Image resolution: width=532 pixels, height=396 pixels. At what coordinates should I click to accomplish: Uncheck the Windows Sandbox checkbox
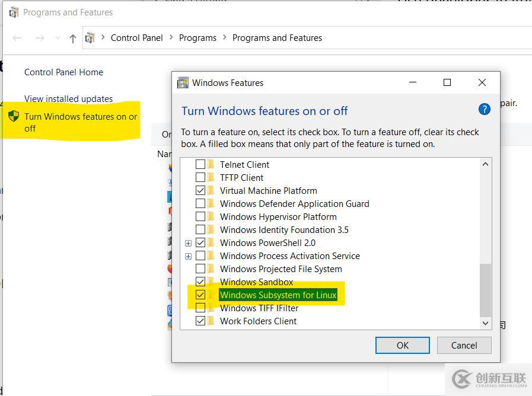pyautogui.click(x=200, y=282)
